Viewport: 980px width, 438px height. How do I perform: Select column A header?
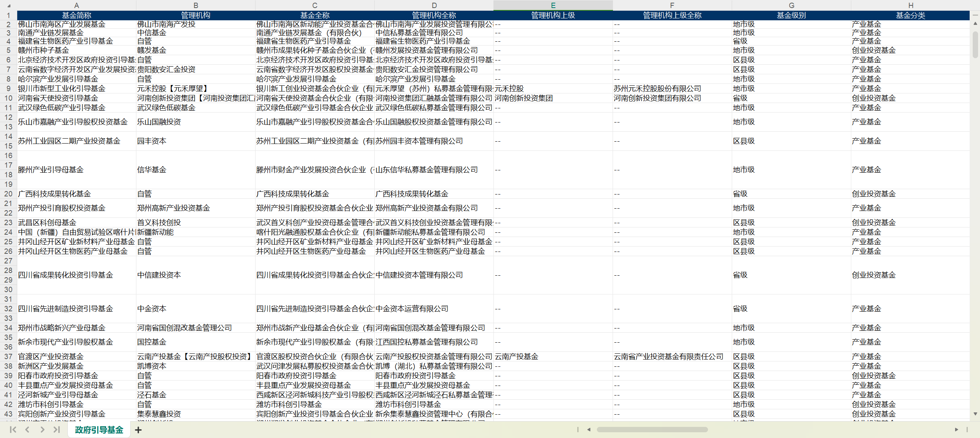point(77,5)
